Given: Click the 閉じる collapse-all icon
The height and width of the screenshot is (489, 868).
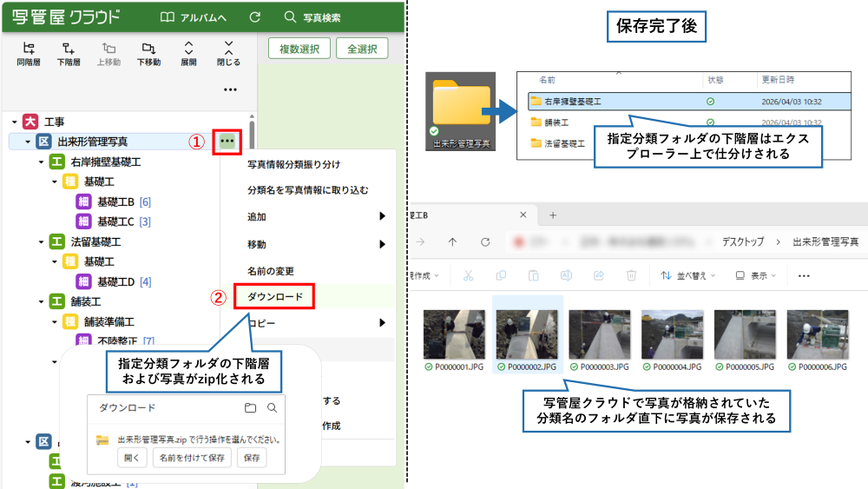Looking at the screenshot, I should point(228,49).
